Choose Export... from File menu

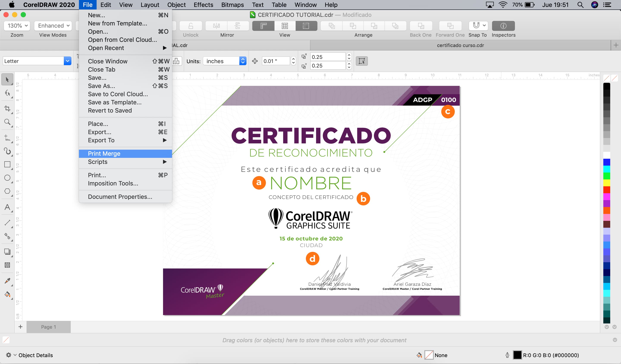click(125, 132)
